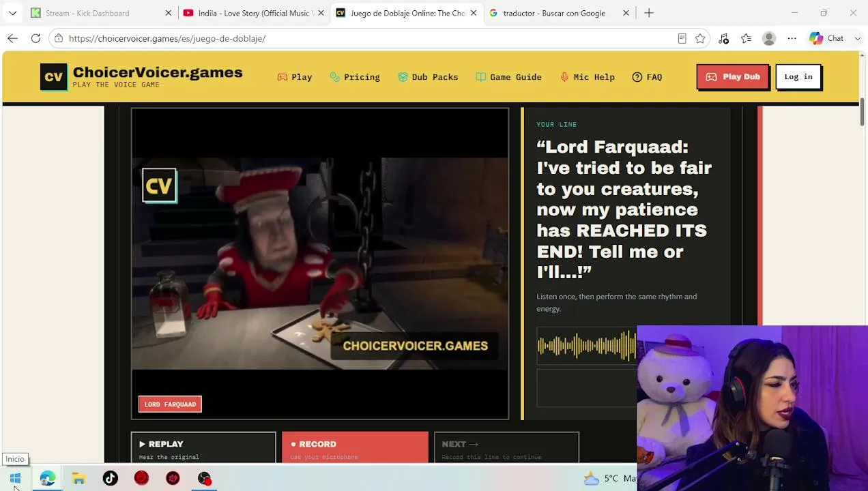Click the ChoicerVoicer CV logo in the header
This screenshot has width=868, height=491.
click(54, 77)
